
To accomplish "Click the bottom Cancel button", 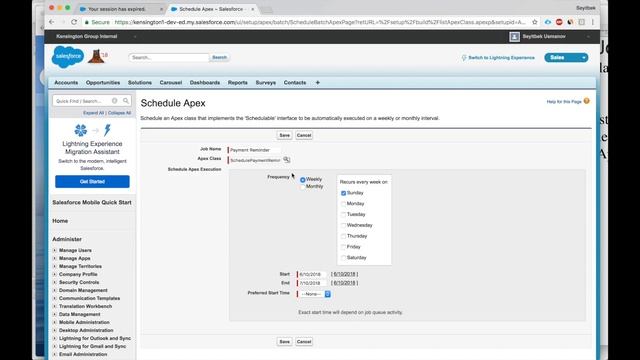I will click(304, 342).
